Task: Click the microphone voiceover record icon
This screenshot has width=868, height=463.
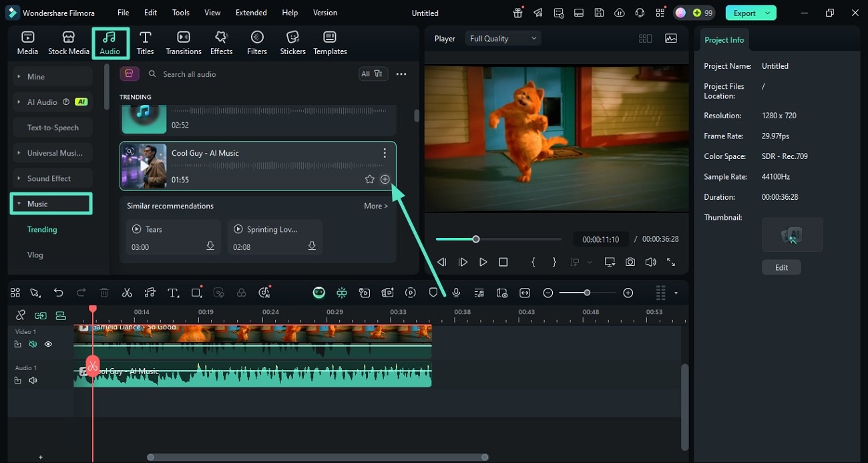Action: [x=456, y=293]
